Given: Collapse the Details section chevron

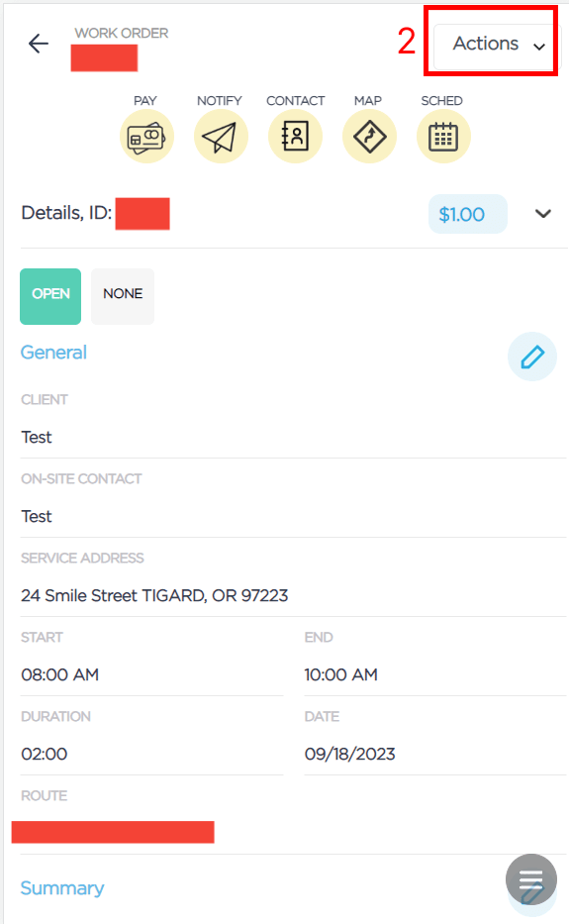Looking at the screenshot, I should click(x=543, y=213).
